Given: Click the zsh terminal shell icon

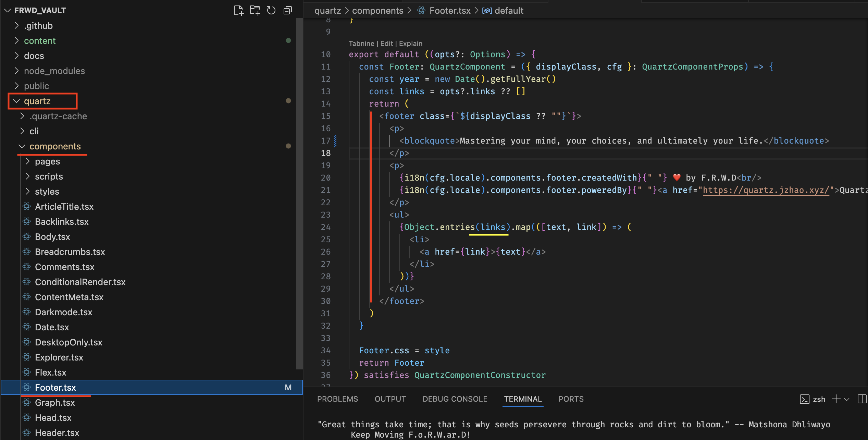Looking at the screenshot, I should point(804,399).
